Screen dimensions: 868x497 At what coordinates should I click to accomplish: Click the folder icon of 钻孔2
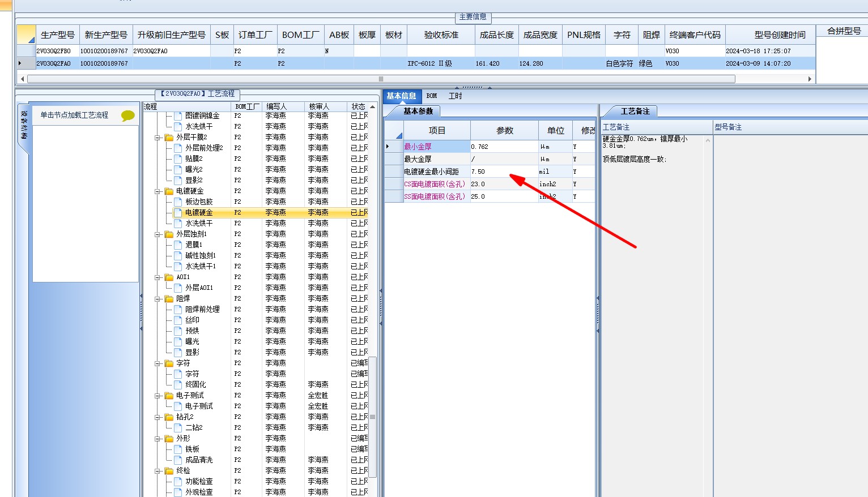coord(169,417)
